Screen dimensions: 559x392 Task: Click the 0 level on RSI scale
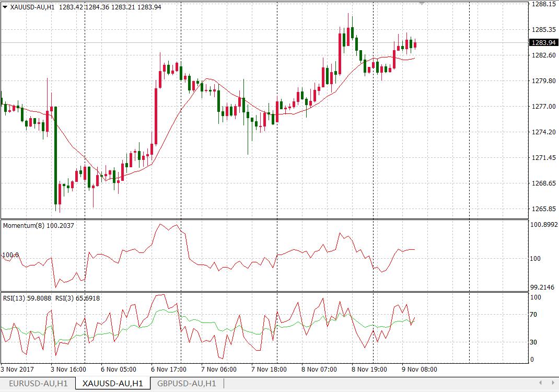click(x=532, y=360)
